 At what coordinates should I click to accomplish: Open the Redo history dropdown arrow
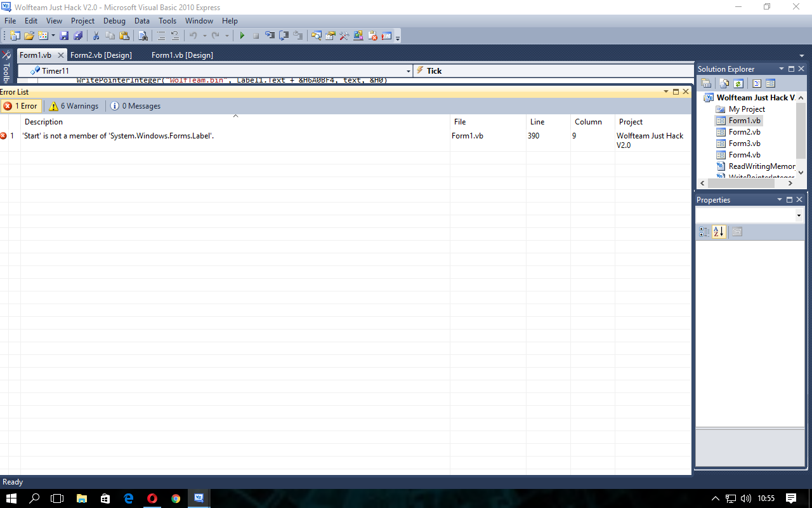[226, 36]
